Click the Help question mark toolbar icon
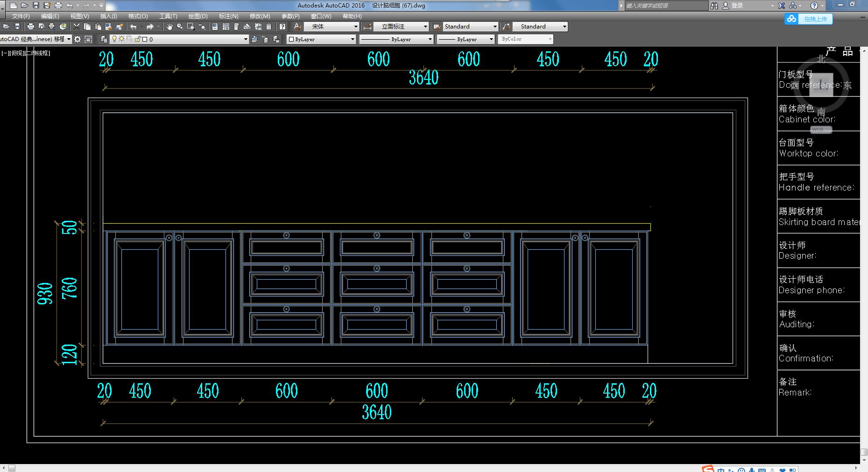This screenshot has height=472, width=868. pyautogui.click(x=282, y=27)
